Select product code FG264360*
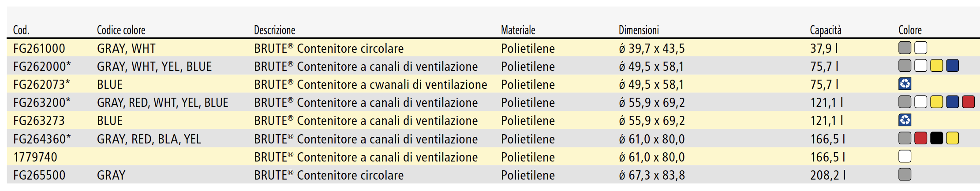This screenshot has width=980, height=191. (x=42, y=139)
